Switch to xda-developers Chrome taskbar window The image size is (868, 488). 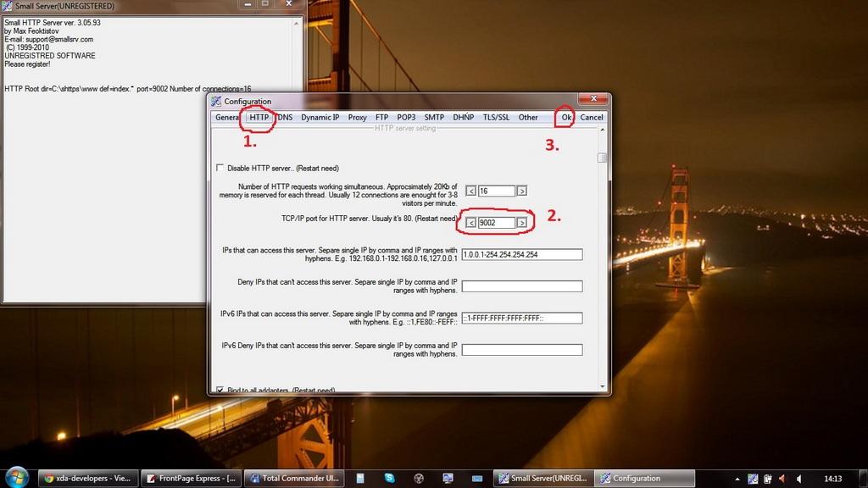click(x=87, y=478)
